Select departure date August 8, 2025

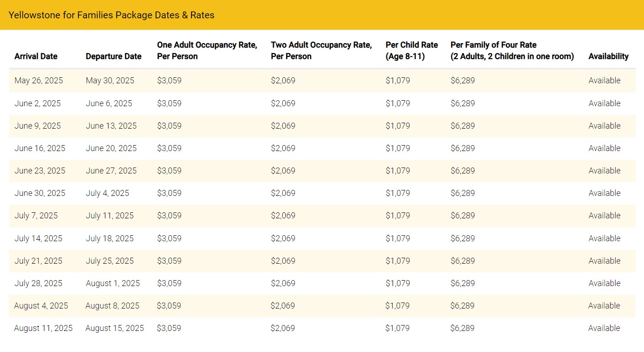click(x=112, y=306)
